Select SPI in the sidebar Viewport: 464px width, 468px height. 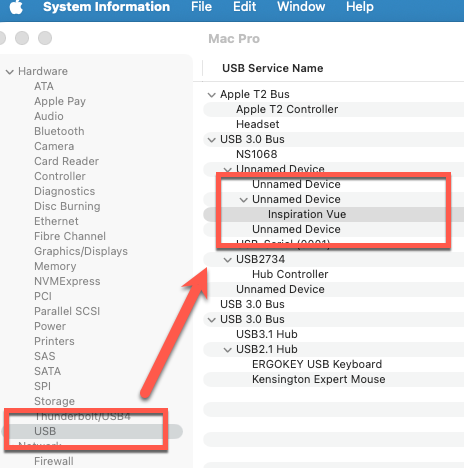(42, 386)
